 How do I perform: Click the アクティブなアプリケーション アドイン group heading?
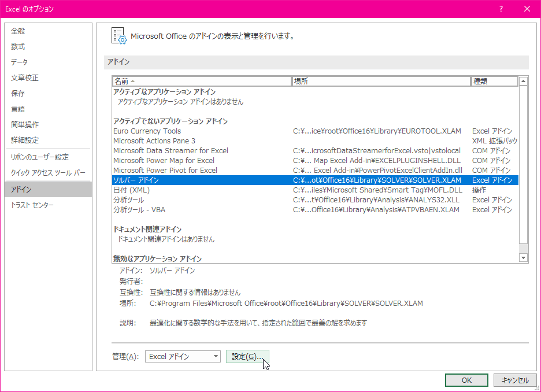point(165,92)
